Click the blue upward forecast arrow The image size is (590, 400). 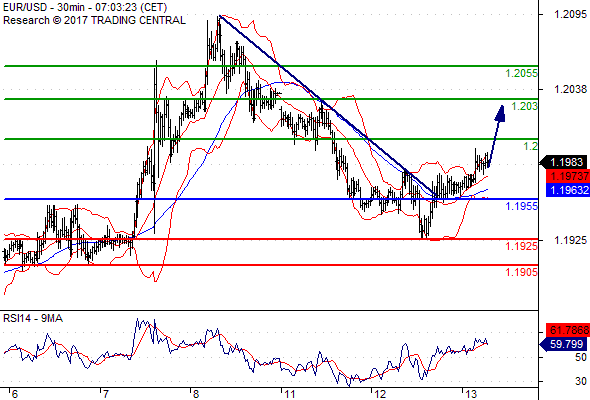tap(496, 136)
